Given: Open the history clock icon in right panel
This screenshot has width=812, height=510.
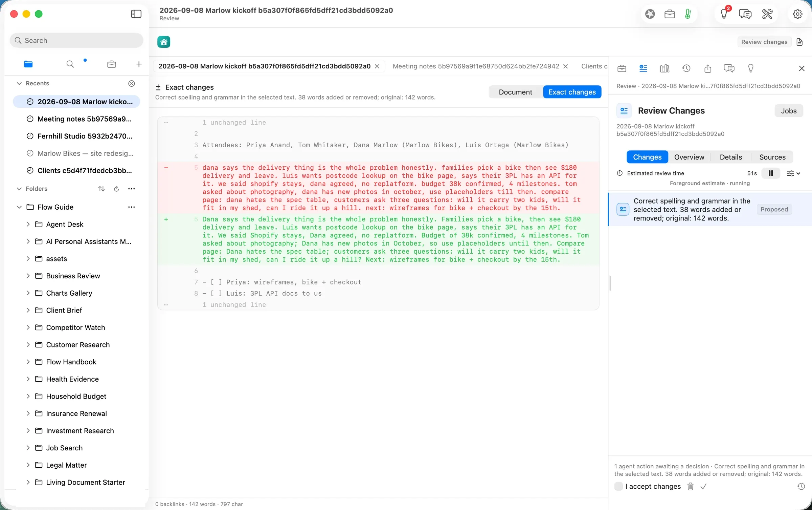Looking at the screenshot, I should tap(686, 68).
